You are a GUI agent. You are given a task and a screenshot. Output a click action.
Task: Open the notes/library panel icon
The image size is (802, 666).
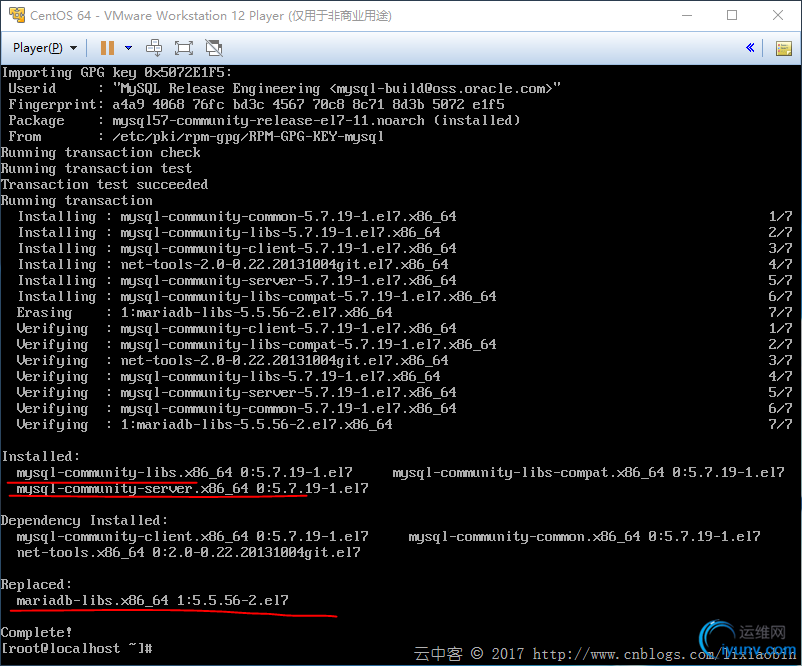click(784, 49)
